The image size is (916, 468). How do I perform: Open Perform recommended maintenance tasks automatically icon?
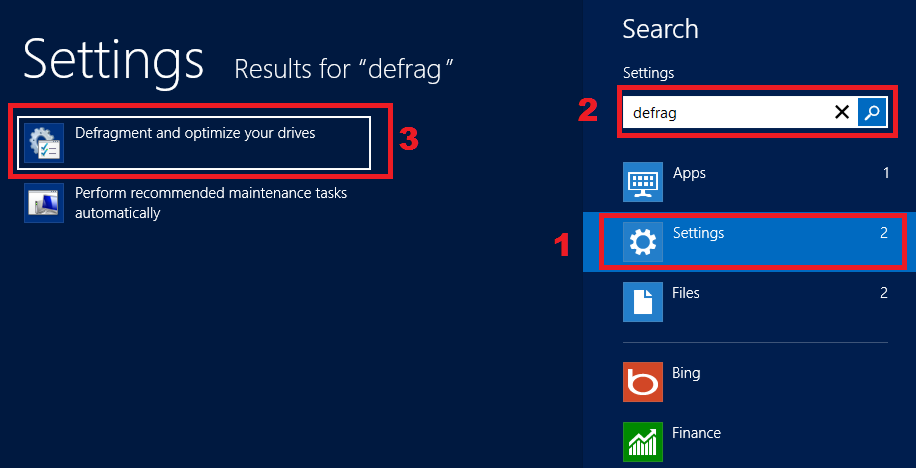tap(44, 203)
